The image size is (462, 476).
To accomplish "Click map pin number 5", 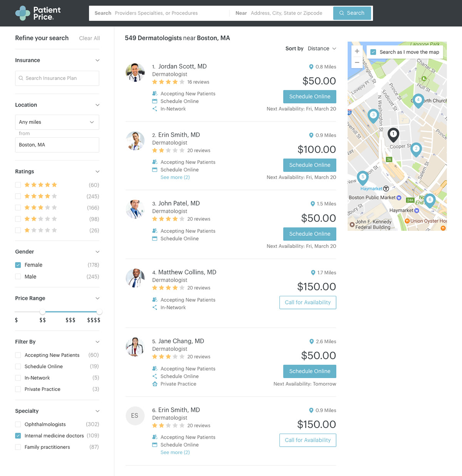I will [x=363, y=178].
